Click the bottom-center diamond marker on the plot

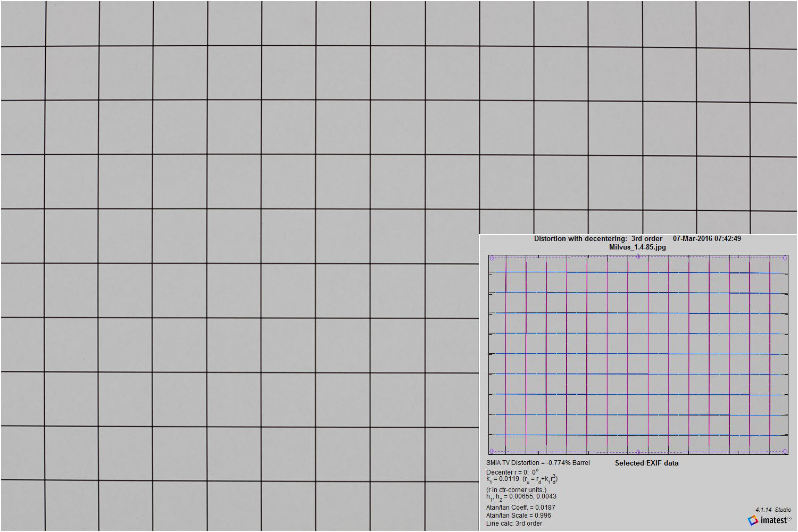[x=638, y=452]
